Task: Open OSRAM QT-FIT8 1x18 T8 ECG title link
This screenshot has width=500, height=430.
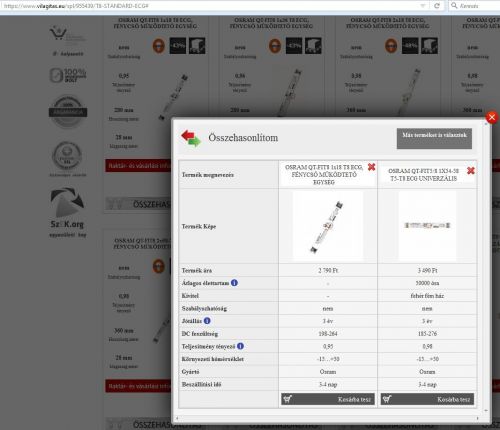Action: 324,174
